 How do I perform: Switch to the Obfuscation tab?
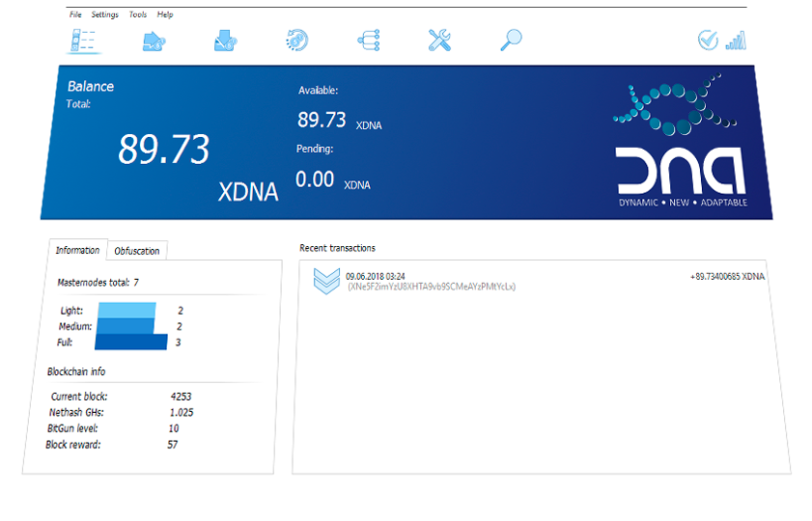click(x=137, y=251)
